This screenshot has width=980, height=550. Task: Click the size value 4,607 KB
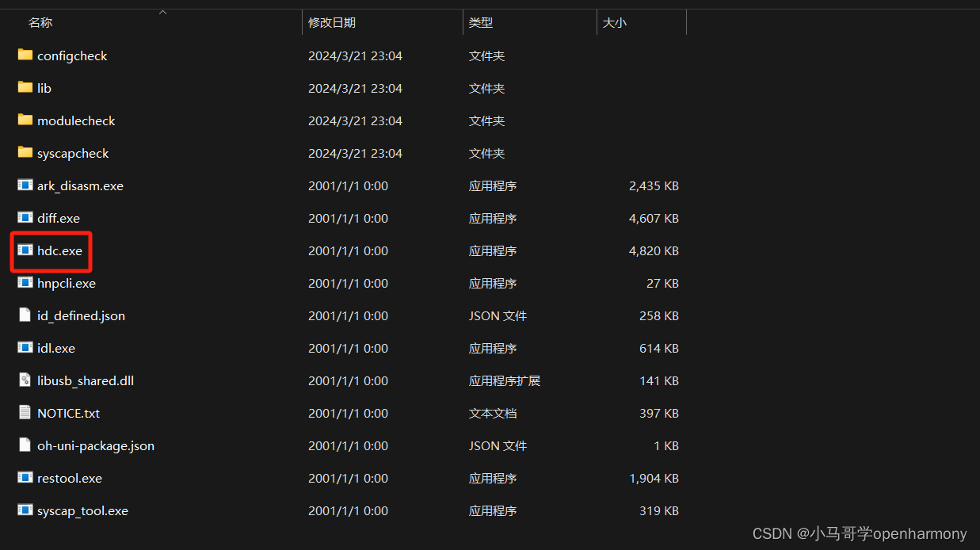pyautogui.click(x=654, y=219)
